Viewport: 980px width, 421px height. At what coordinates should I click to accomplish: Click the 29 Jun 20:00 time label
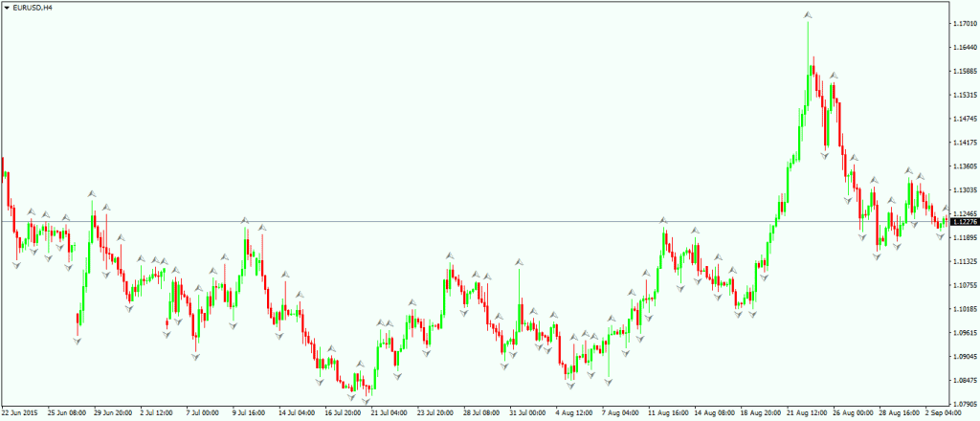tap(113, 413)
